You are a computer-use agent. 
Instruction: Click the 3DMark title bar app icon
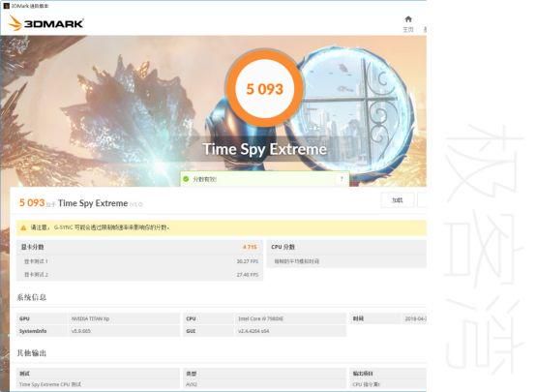6,6
